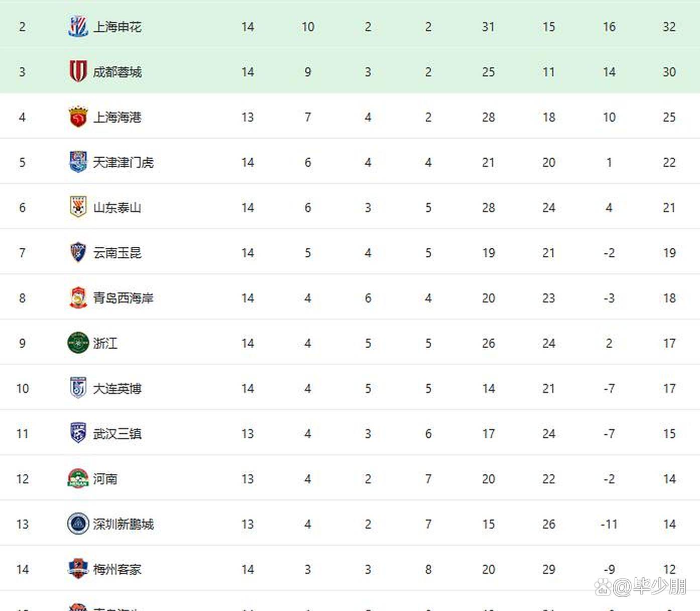
Task: Select the Henan club logo
Action: (78, 478)
